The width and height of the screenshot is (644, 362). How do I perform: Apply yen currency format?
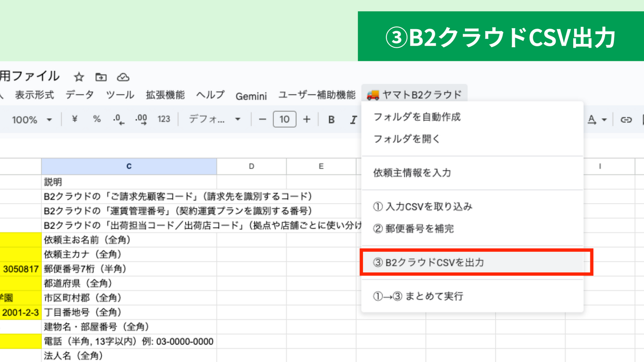click(x=74, y=119)
